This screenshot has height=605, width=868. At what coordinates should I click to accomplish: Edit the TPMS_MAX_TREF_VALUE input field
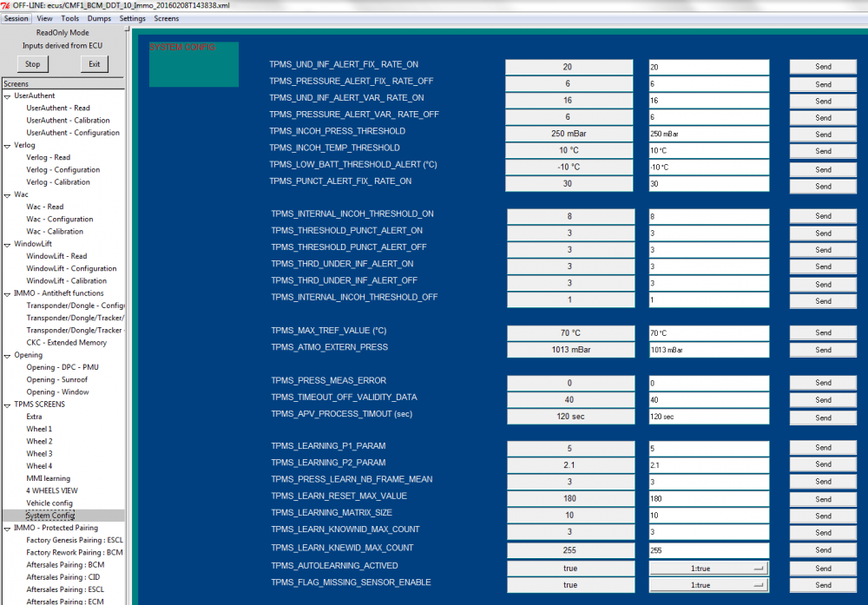709,333
